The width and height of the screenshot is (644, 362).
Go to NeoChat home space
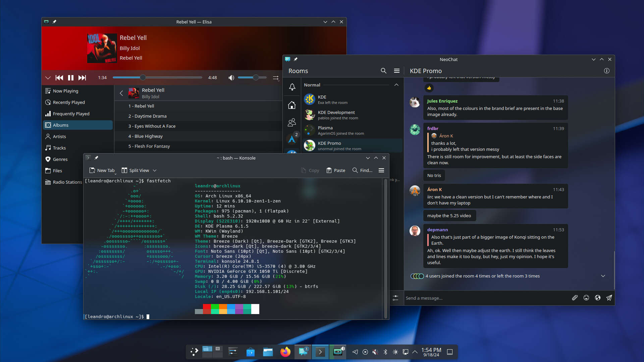pyautogui.click(x=292, y=105)
